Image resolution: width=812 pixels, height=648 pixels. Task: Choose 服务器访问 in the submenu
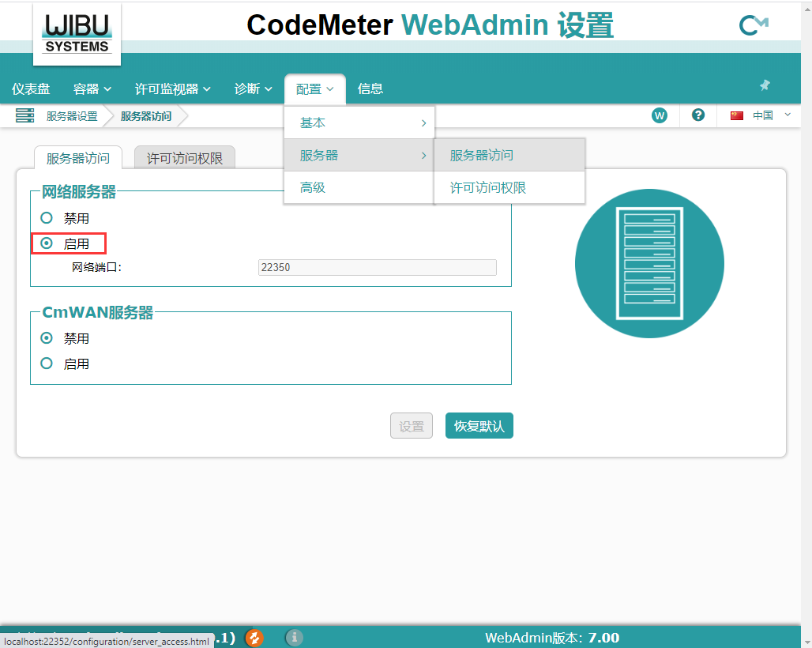(509, 155)
